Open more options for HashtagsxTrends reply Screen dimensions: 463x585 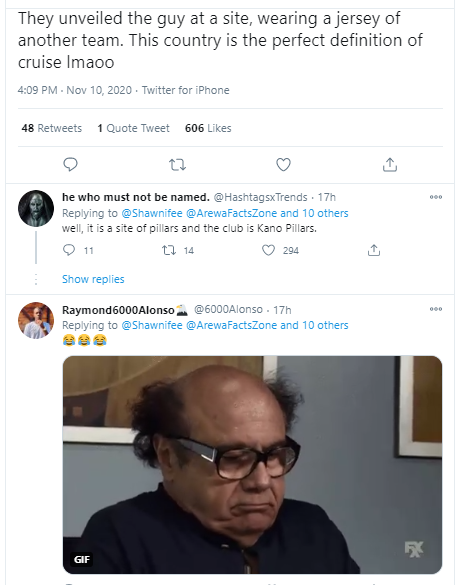436,197
